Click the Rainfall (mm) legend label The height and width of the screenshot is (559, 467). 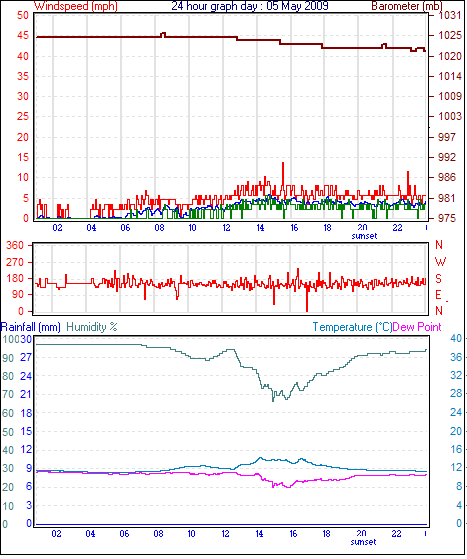pos(31,327)
